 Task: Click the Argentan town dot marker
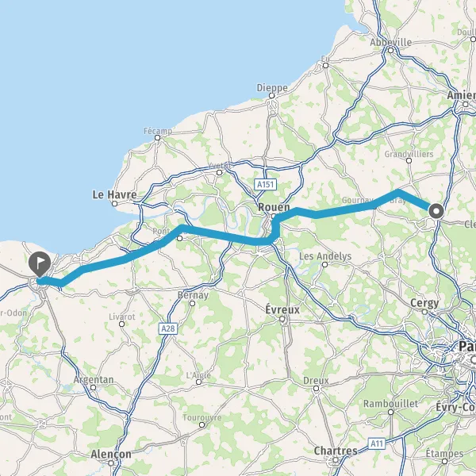[93, 388]
